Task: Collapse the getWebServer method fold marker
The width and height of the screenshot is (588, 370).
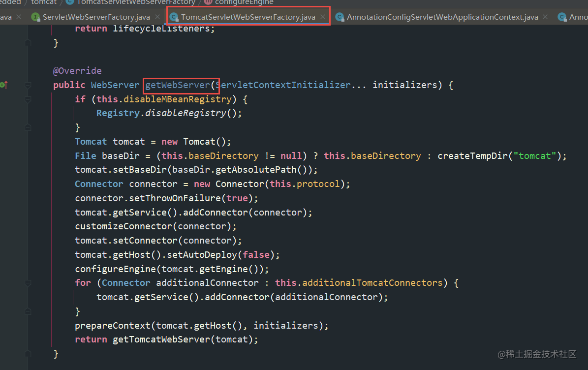Action: pos(28,85)
